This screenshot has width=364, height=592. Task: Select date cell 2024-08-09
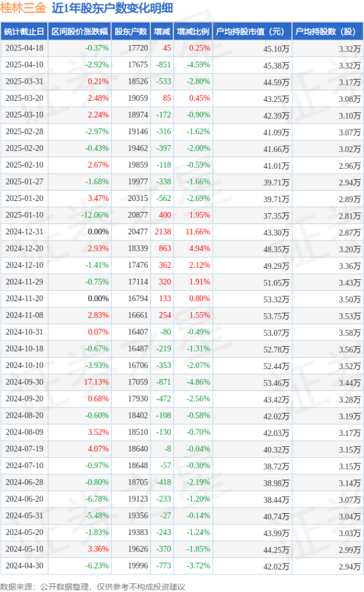click(x=24, y=432)
